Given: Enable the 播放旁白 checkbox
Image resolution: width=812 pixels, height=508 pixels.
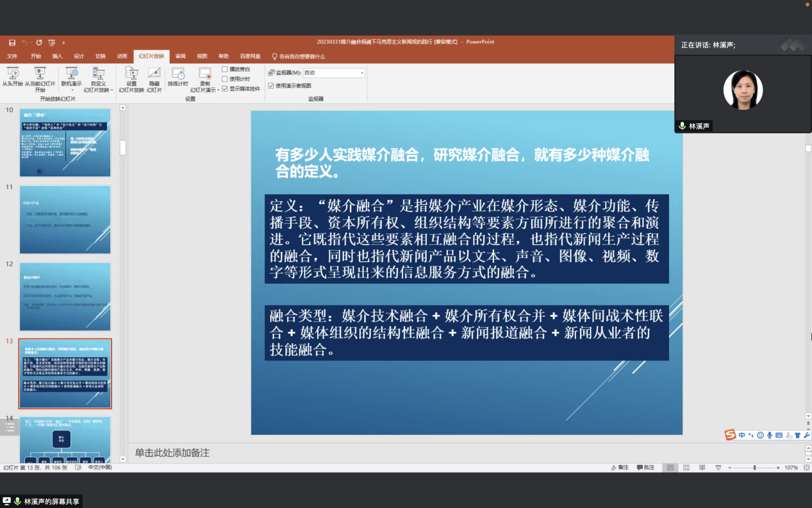Looking at the screenshot, I should point(225,69).
